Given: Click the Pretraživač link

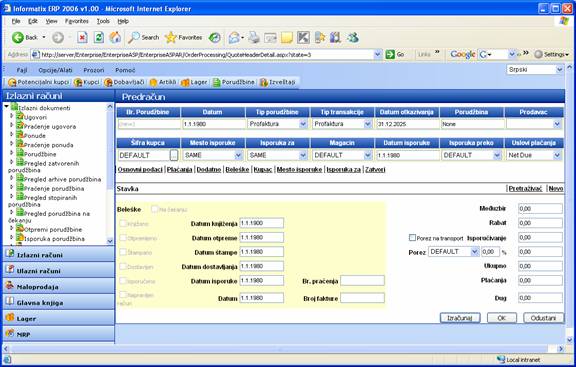Looking at the screenshot, I should click(x=525, y=188).
